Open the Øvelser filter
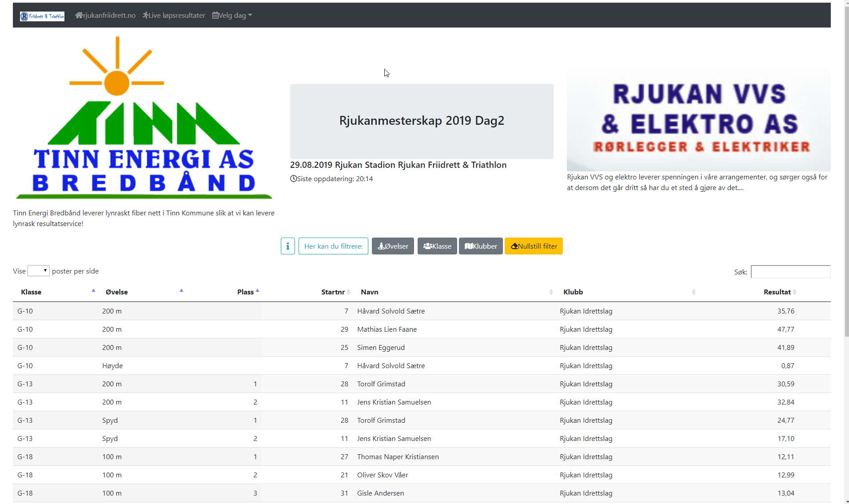Screen dimensions: 849x504 (x=393, y=246)
